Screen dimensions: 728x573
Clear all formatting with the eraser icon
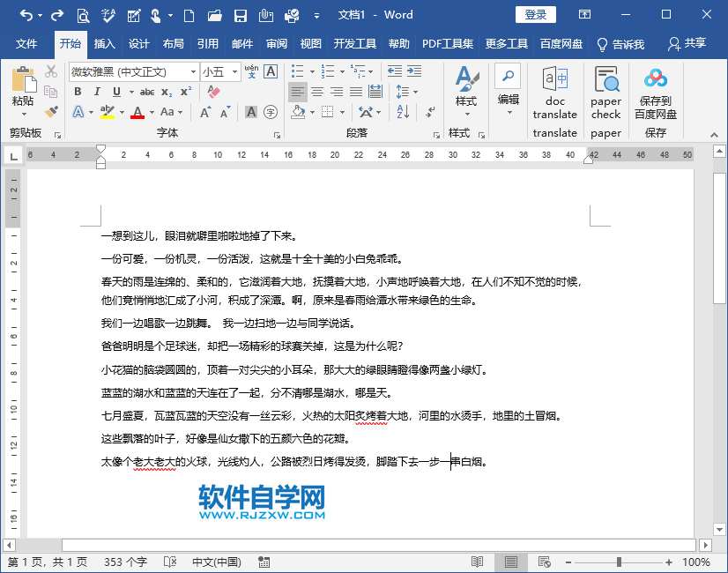point(214,92)
